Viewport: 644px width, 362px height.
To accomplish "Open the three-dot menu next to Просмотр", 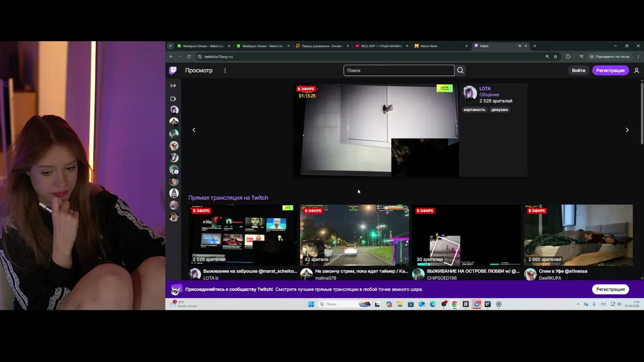I will click(225, 70).
